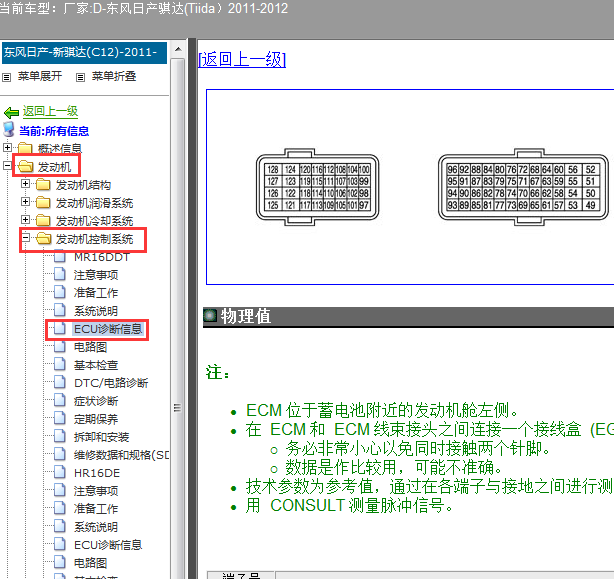The image size is (614, 579).
Task: Follow the green 返回上一级 sidebar link
Action: pyautogui.click(x=50, y=112)
